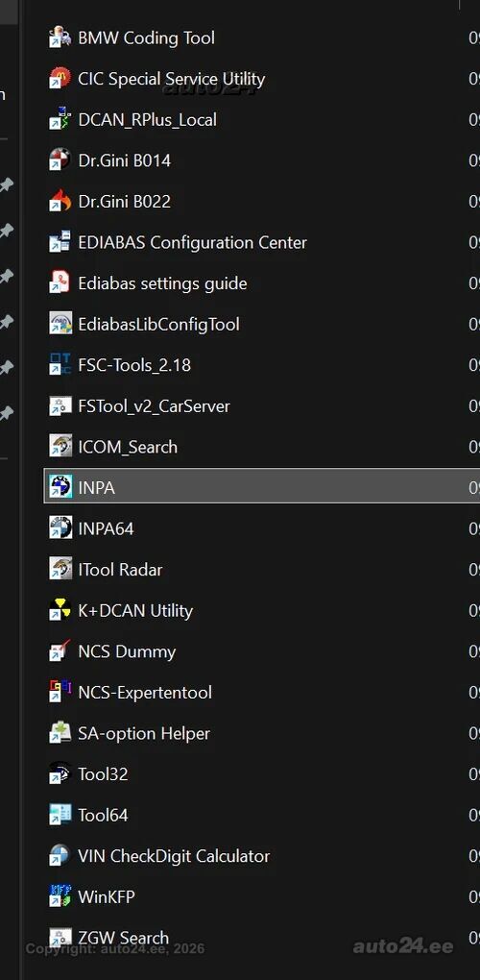Select the DCAN_RPlus_Local file entry
The image size is (480, 980).
[x=262, y=120]
